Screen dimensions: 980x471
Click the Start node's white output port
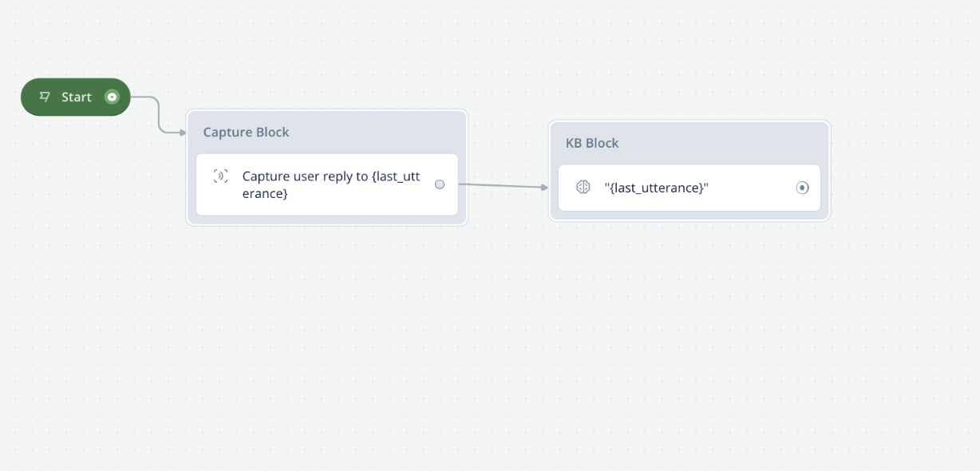pos(113,97)
